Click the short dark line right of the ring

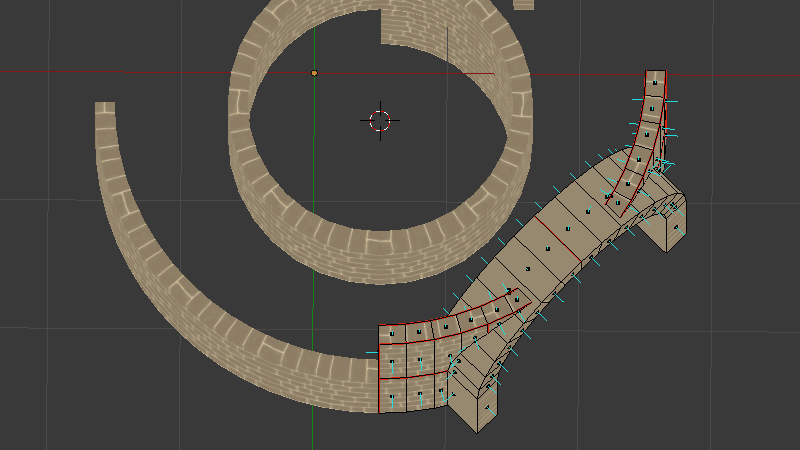pos(480,73)
